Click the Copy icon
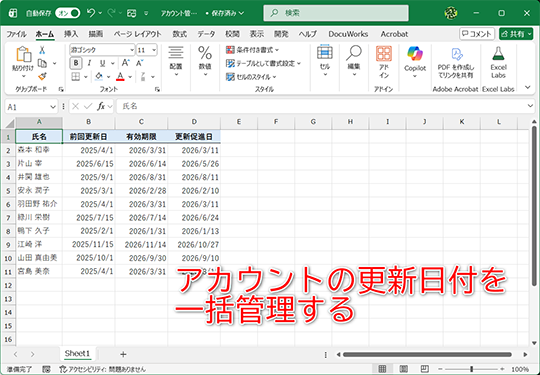540x375 pixels. click(42, 63)
